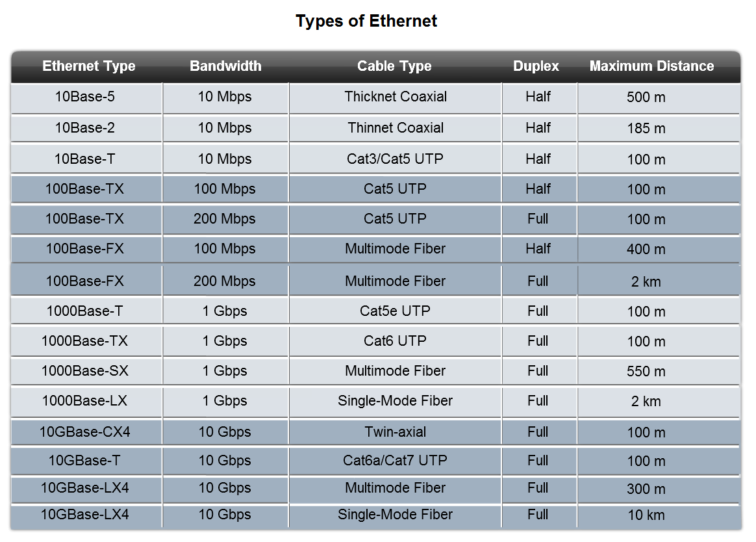This screenshot has width=756, height=542.
Task: Click the 1000Base-TX cell
Action: 86,341
